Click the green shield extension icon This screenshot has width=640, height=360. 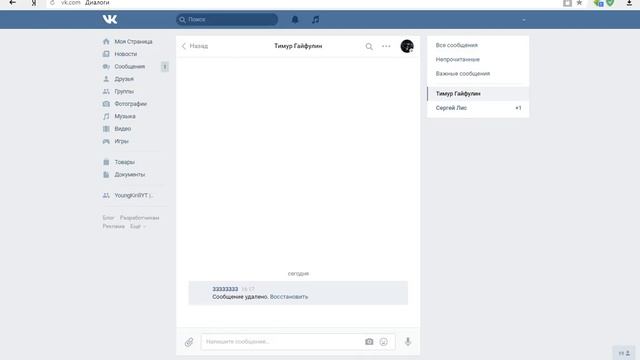(610, 3)
